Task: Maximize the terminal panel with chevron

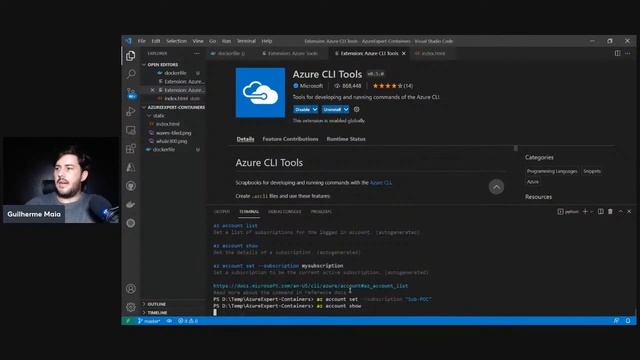Action: pyautogui.click(x=620, y=211)
